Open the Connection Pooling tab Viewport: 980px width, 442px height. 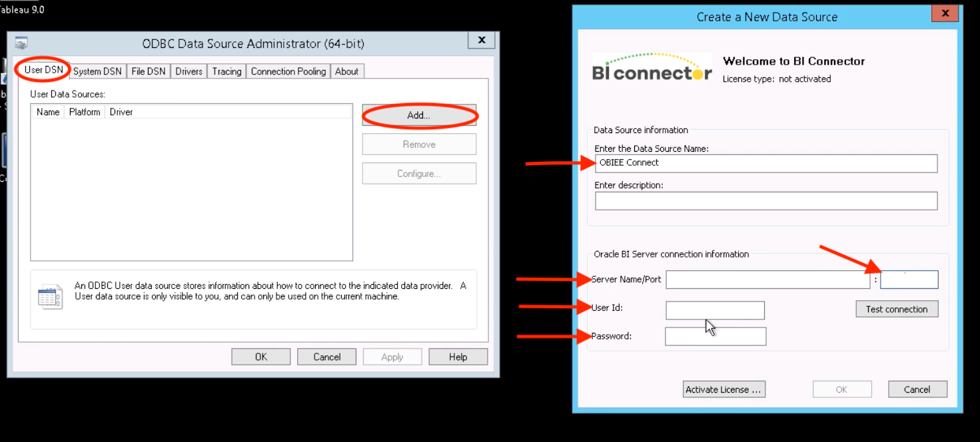288,71
